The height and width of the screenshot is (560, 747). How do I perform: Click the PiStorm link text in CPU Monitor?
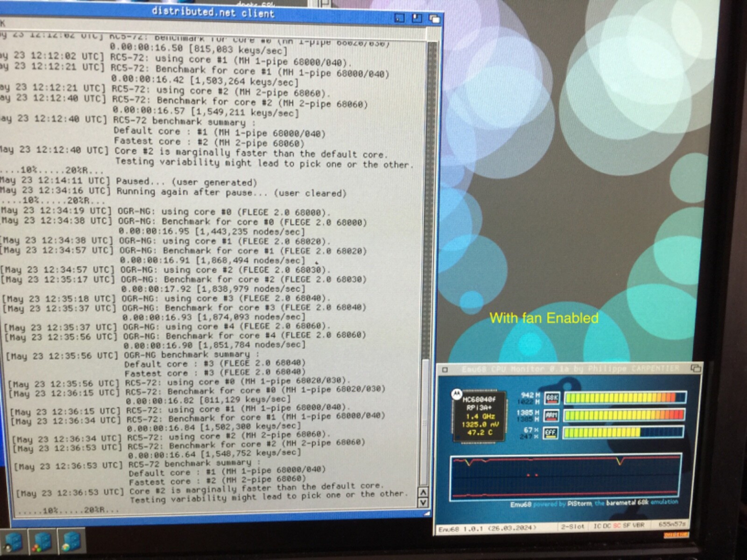point(579,504)
